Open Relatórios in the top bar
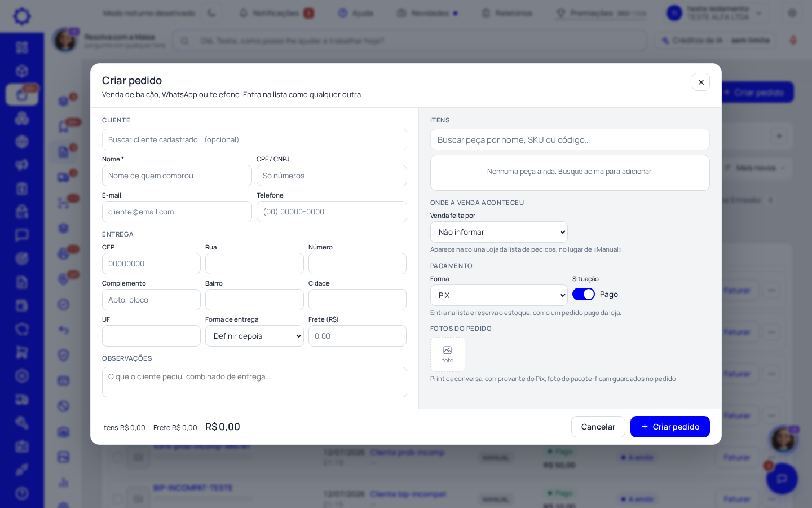Viewport: 812px width, 508px height. point(507,13)
